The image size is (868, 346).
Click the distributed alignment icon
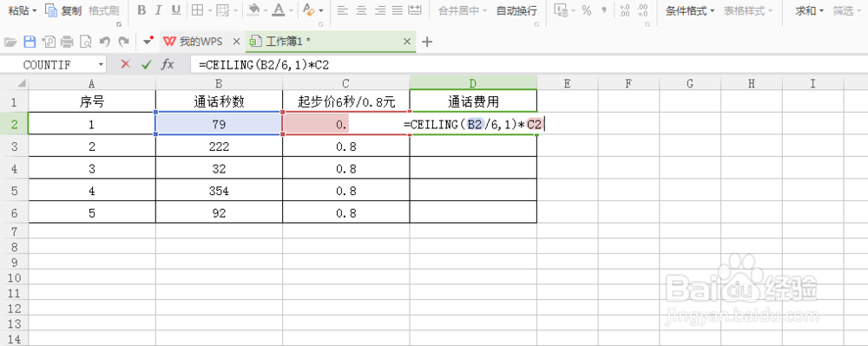pyautogui.click(x=415, y=10)
